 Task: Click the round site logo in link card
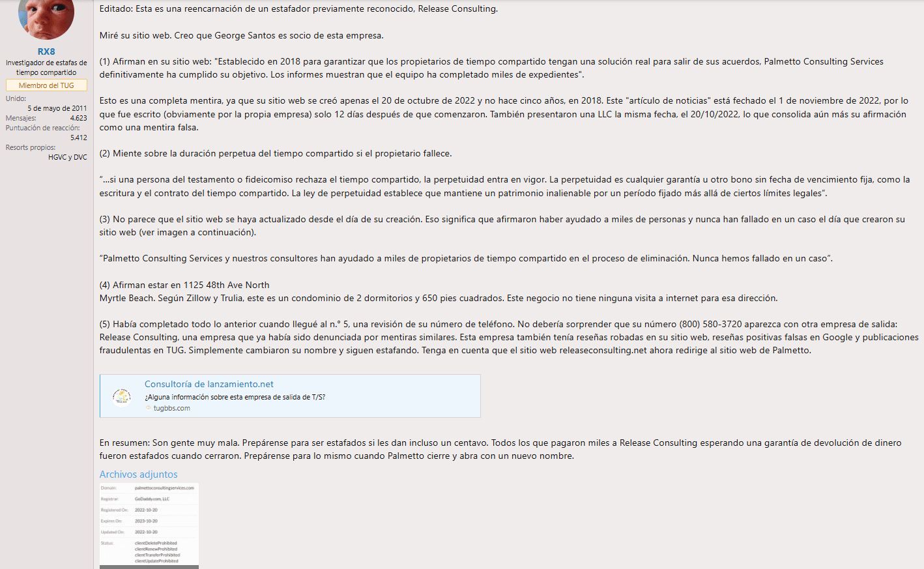[122, 396]
